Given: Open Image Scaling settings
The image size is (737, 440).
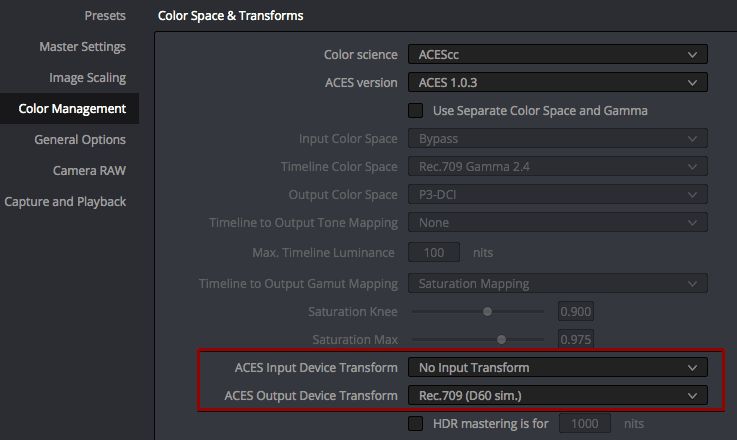Looking at the screenshot, I should tap(87, 78).
